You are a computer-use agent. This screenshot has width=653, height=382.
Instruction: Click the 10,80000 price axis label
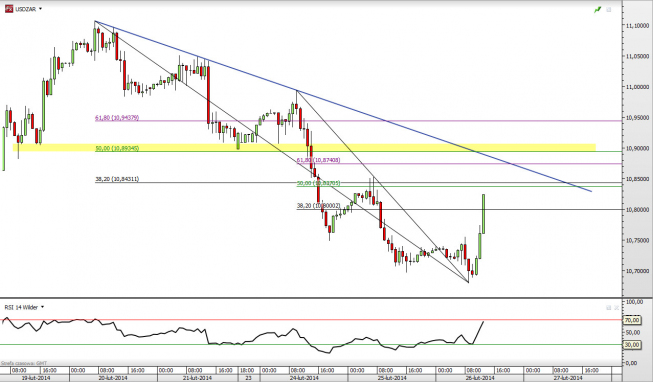637,210
